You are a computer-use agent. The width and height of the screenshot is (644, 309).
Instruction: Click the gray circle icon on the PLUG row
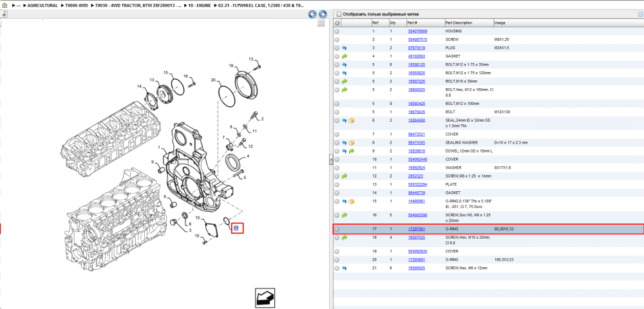(x=337, y=48)
